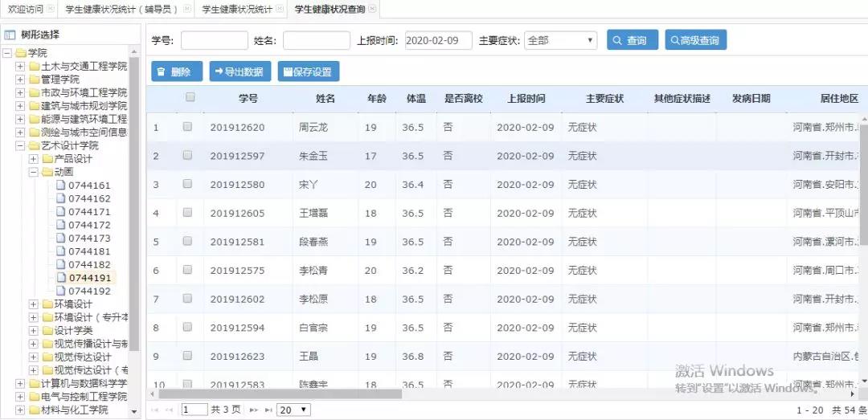Check the row for 周云龙
The image size is (868, 420).
click(x=187, y=127)
